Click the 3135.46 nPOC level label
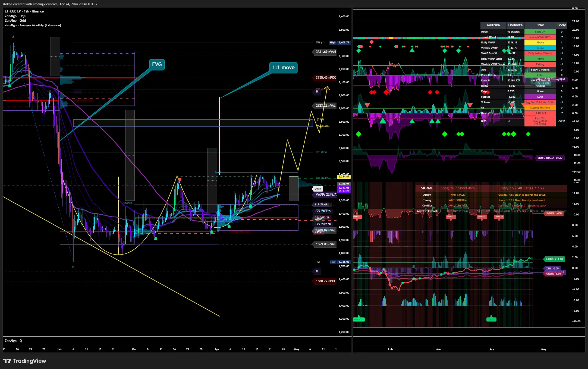 tap(326, 78)
